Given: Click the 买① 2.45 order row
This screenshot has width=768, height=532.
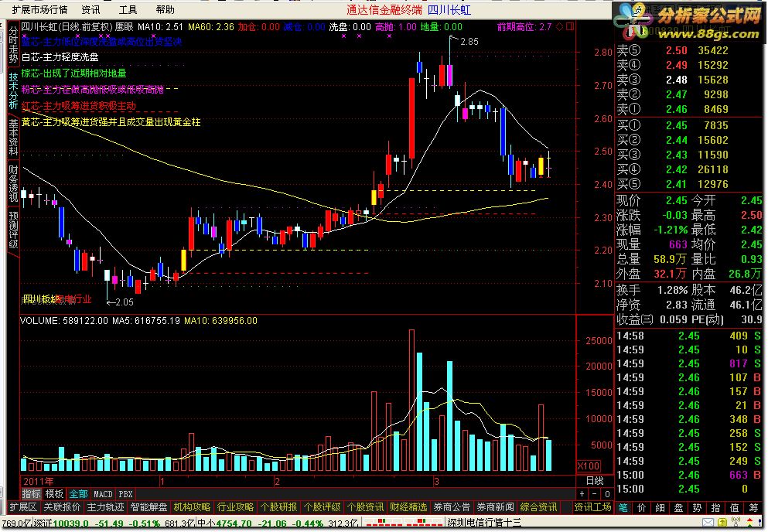Looking at the screenshot, I should [688, 125].
